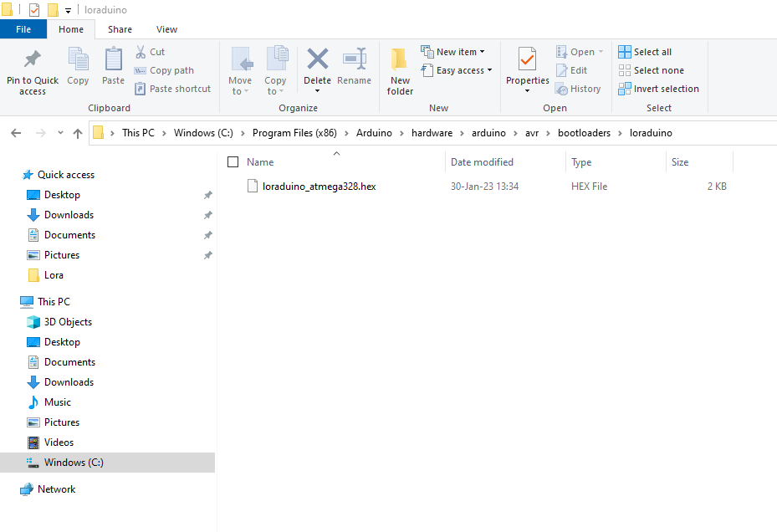The height and width of the screenshot is (532, 777).
Task: Go back with the left arrow
Action: point(16,133)
